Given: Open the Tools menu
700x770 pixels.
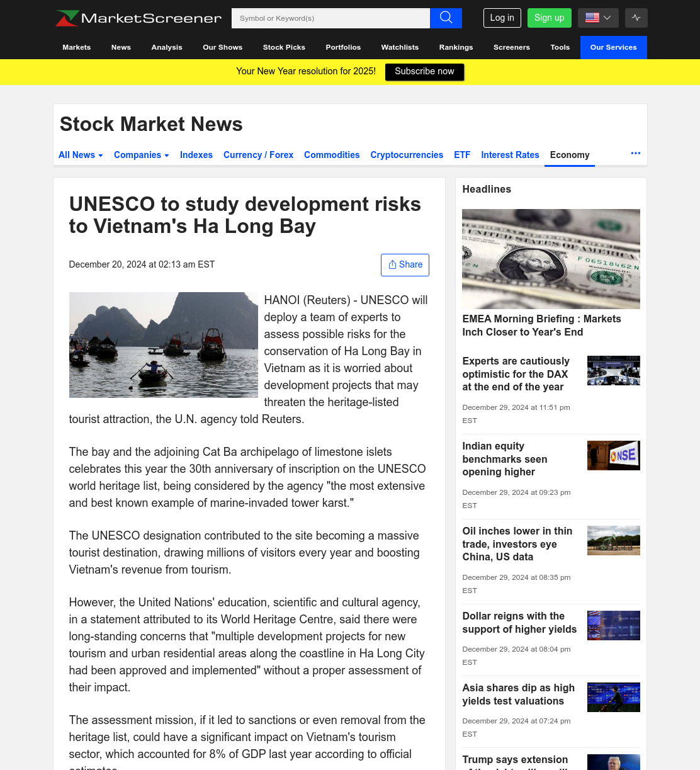Looking at the screenshot, I should 560,47.
